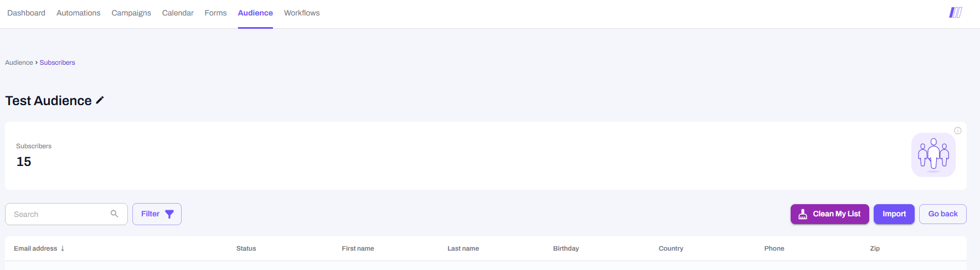This screenshot has height=270, width=980.
Task: Open the Calendar tab
Action: click(x=178, y=13)
